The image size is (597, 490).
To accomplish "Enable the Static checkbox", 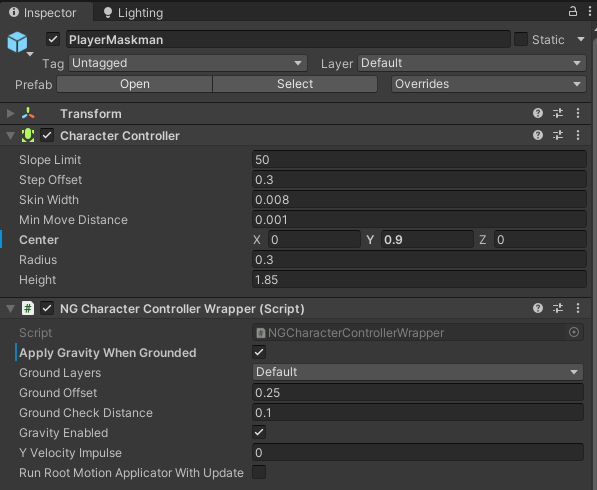I will 520,39.
